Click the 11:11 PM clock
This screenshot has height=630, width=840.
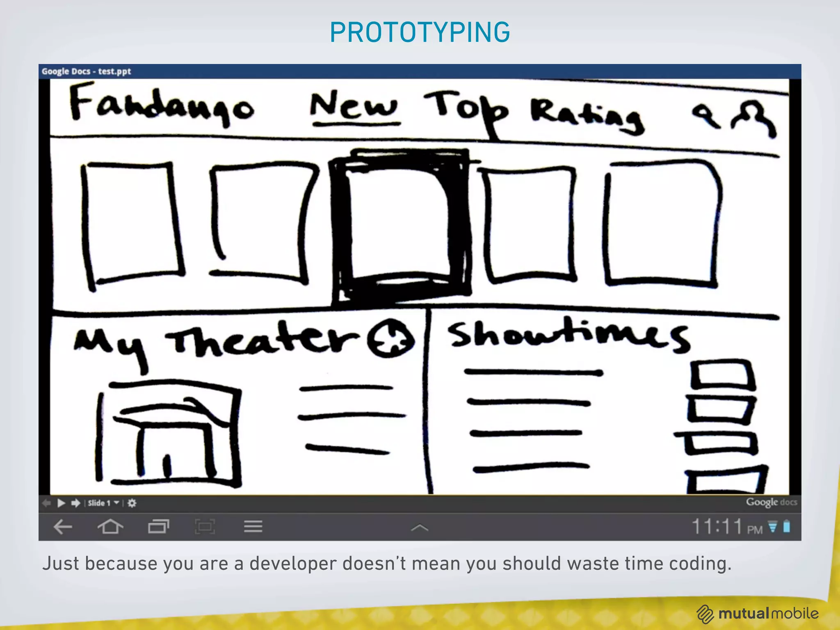tap(726, 527)
